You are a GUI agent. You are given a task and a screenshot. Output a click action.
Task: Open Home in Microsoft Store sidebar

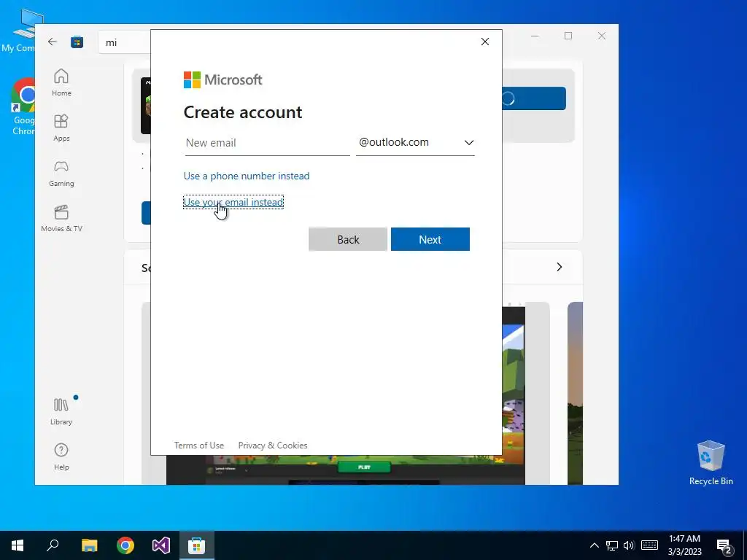61,82
